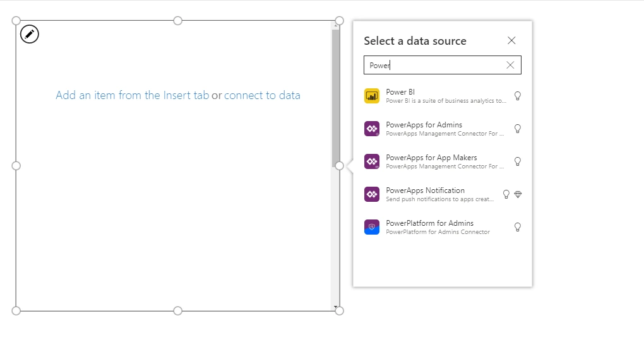Click the bottom-right corner handle of gallery

339,311
